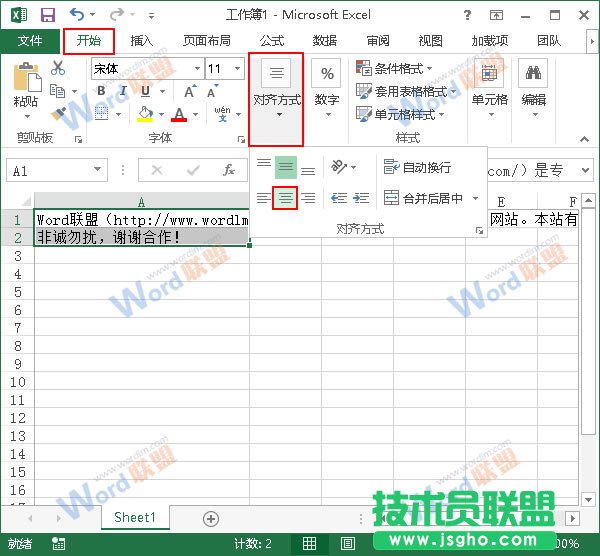Open quick access toolbar customize arrow

point(152,16)
